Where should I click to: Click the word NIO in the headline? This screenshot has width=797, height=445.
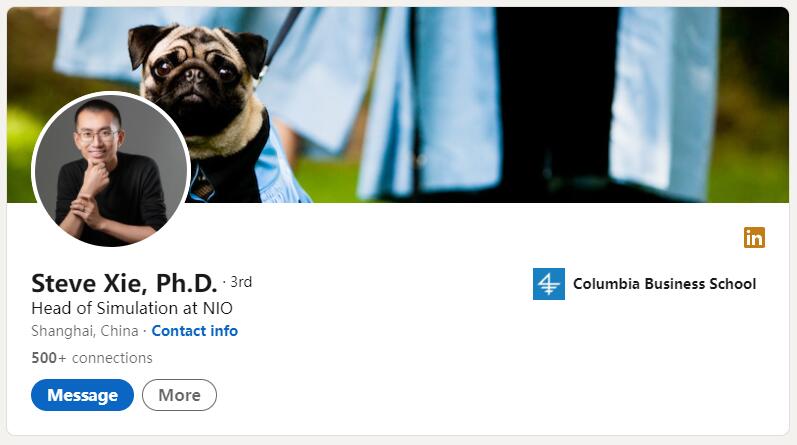click(x=218, y=308)
